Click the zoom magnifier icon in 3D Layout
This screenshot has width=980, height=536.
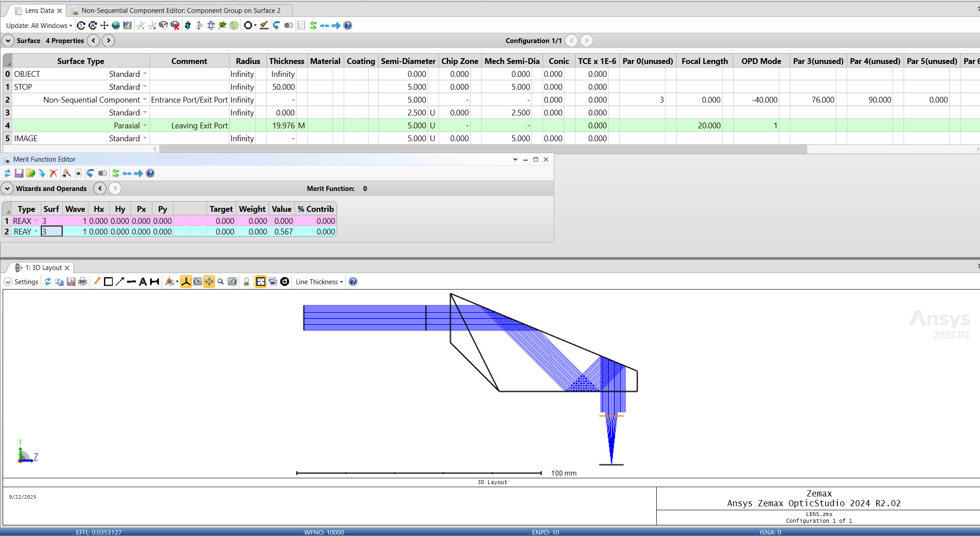tap(221, 282)
